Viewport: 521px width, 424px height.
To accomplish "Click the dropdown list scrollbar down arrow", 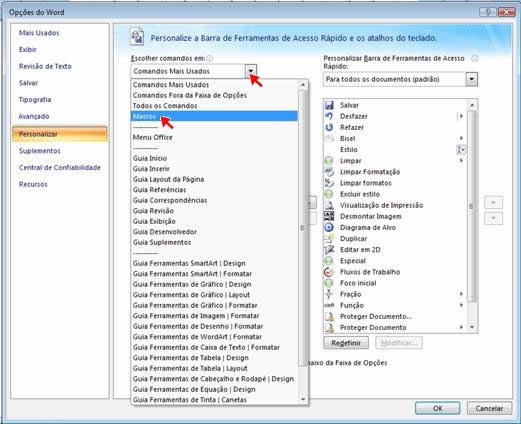I will [303, 399].
